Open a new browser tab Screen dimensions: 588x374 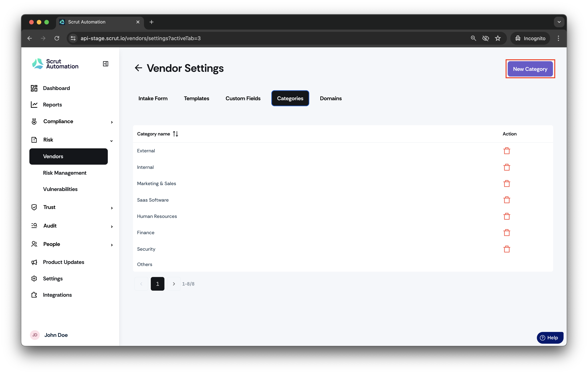coord(151,22)
